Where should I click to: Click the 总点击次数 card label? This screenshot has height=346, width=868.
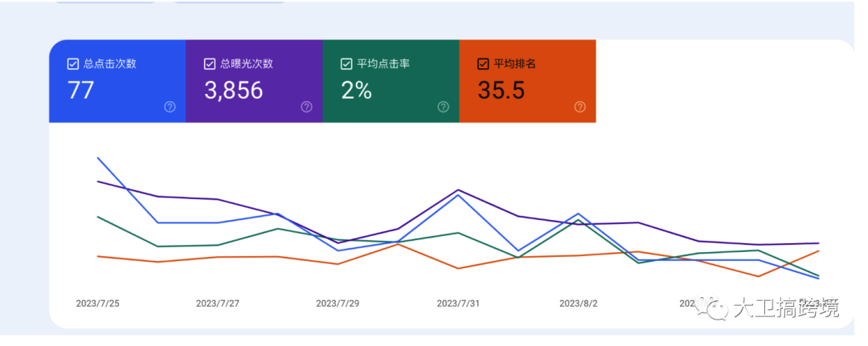[x=109, y=64]
